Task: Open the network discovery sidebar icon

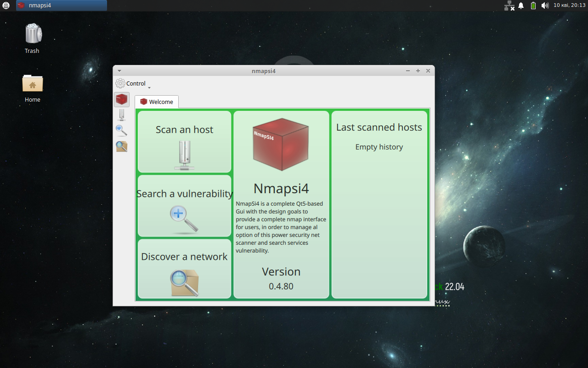Action: (122, 146)
